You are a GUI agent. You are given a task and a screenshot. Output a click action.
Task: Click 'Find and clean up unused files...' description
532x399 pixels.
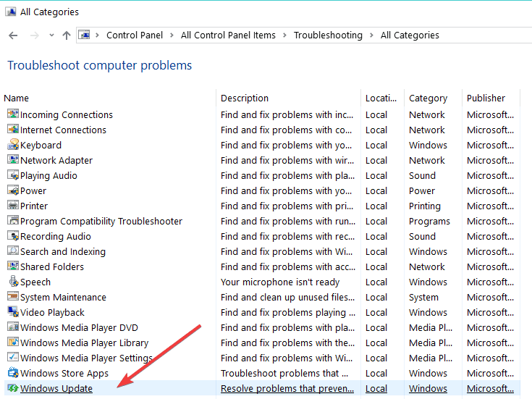[x=287, y=298]
